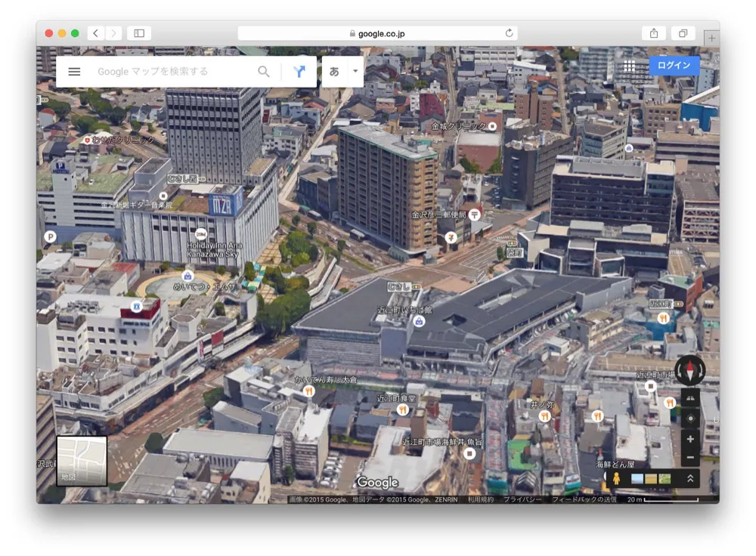Screen dimensions: 756x556
Task: Click the restaurant marker for かいてん寿し大倉
Action: (308, 391)
